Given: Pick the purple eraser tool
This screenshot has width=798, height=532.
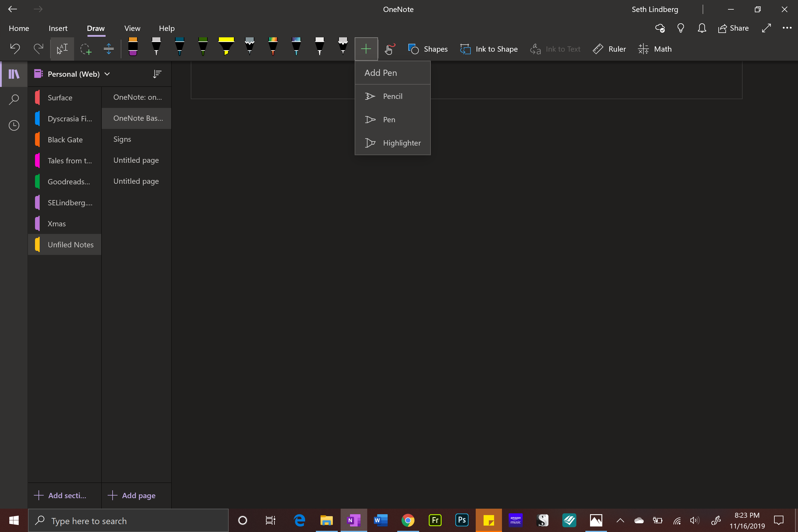Looking at the screenshot, I should [133, 47].
